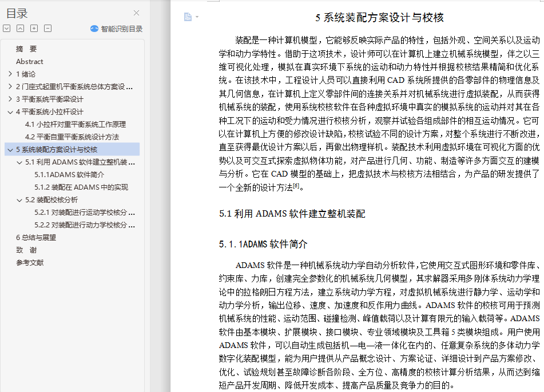Go to 5.2 装配校核分析
The image size is (544, 392).
[51, 199]
